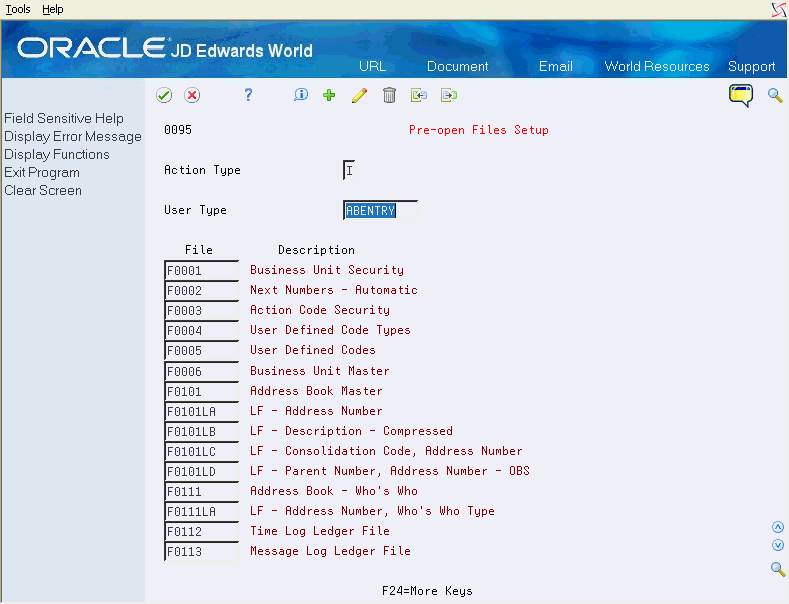This screenshot has width=789, height=604.
Task: Click the Action Type input field
Action: click(x=349, y=170)
